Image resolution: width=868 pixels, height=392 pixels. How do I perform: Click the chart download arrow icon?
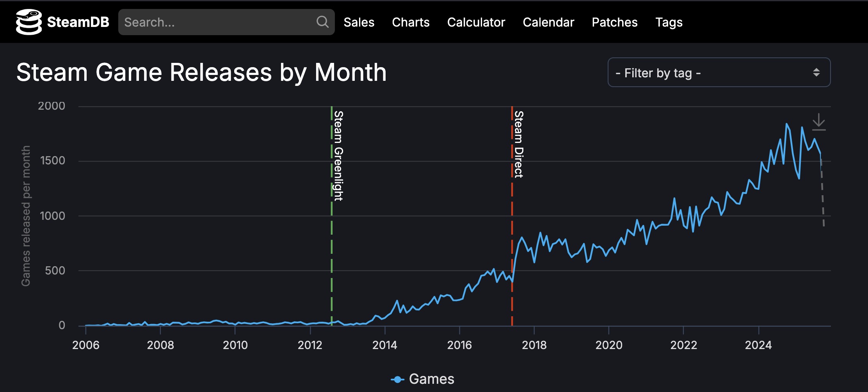tap(818, 122)
